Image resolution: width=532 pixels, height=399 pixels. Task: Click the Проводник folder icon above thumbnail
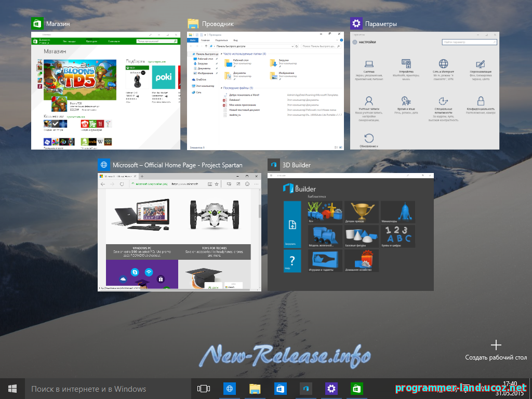[x=193, y=24]
